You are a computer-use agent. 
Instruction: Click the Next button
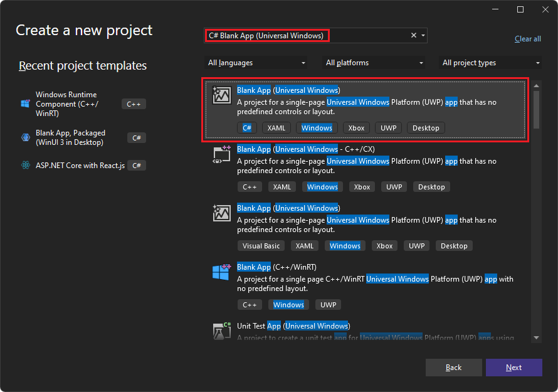513,368
